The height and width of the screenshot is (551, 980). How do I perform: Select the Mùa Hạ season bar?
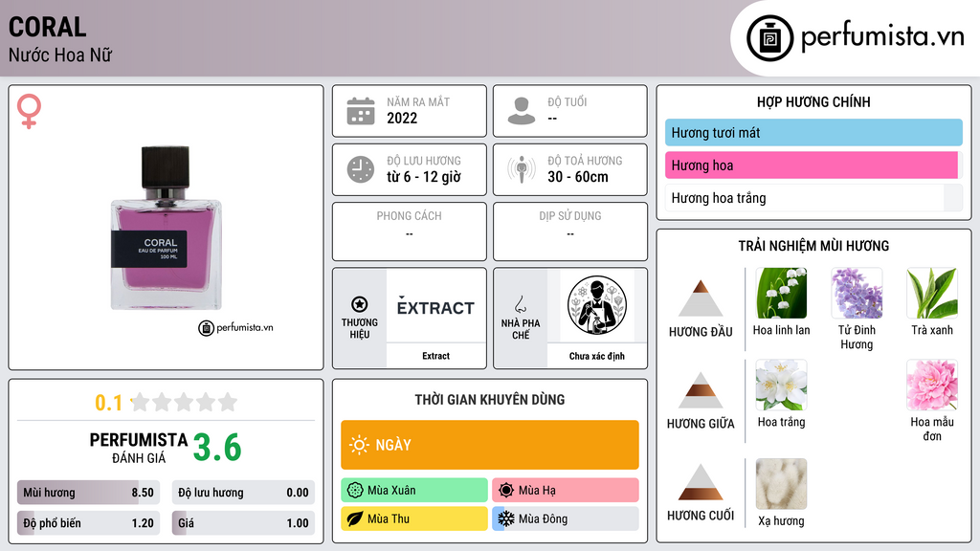pos(566,490)
